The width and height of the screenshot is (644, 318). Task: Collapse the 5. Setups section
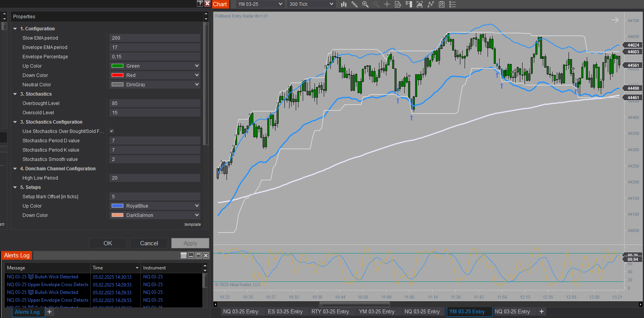pos(15,187)
